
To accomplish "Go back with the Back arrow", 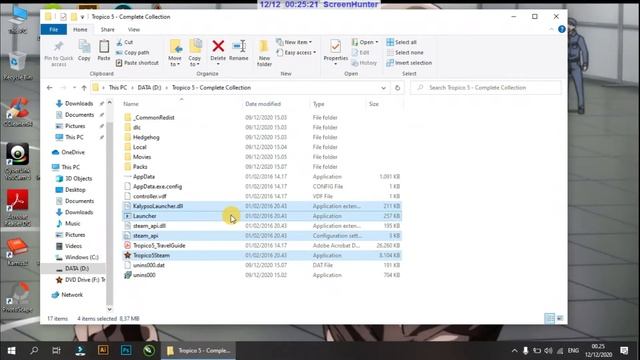I will [x=49, y=88].
